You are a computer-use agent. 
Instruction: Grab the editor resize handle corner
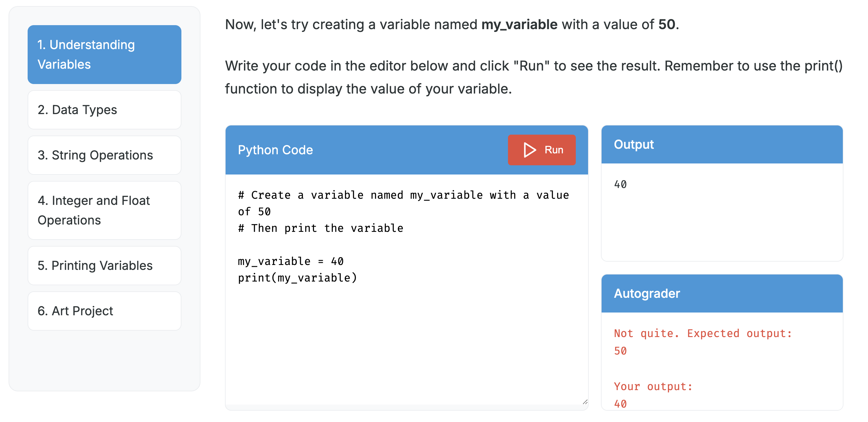(x=585, y=402)
